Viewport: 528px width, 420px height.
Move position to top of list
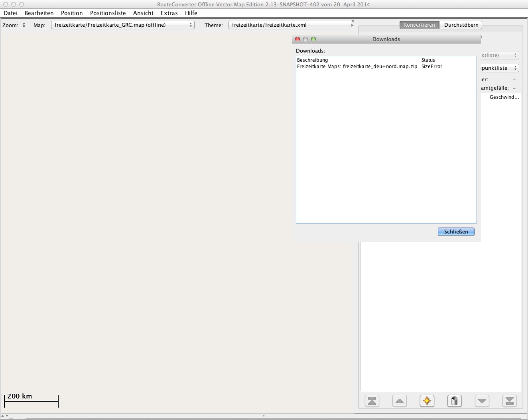(x=372, y=401)
